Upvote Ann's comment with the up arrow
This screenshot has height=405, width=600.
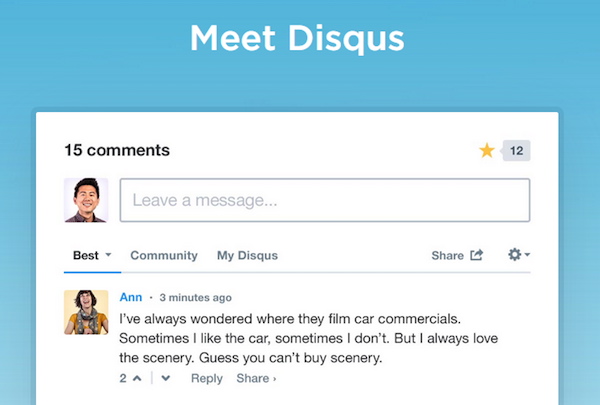[x=136, y=378]
